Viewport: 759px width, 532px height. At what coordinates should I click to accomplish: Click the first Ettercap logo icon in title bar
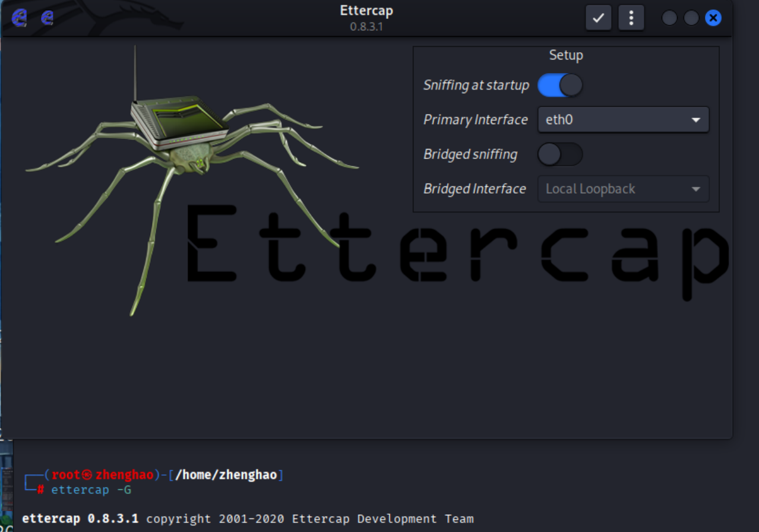pyautogui.click(x=19, y=18)
